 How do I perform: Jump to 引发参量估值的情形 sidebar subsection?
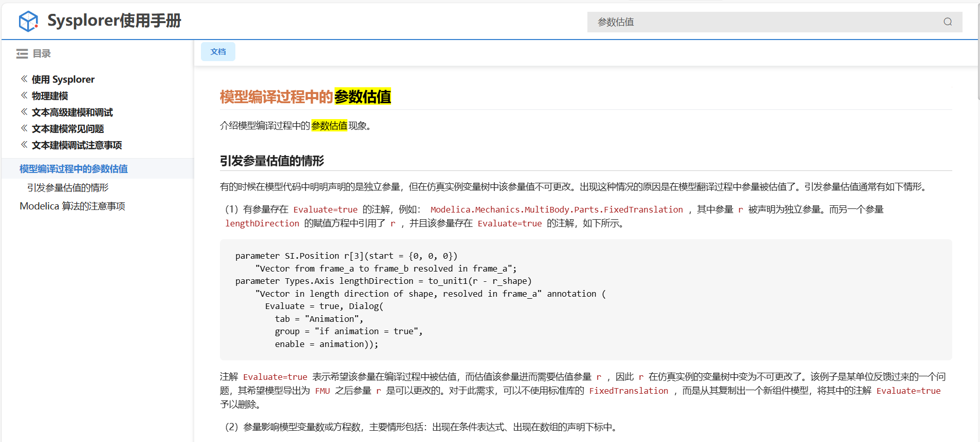point(68,188)
